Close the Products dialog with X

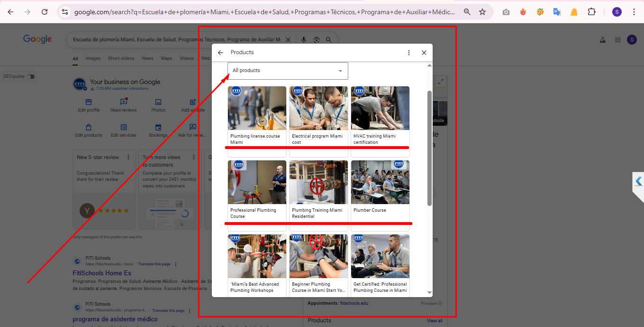[x=424, y=53]
